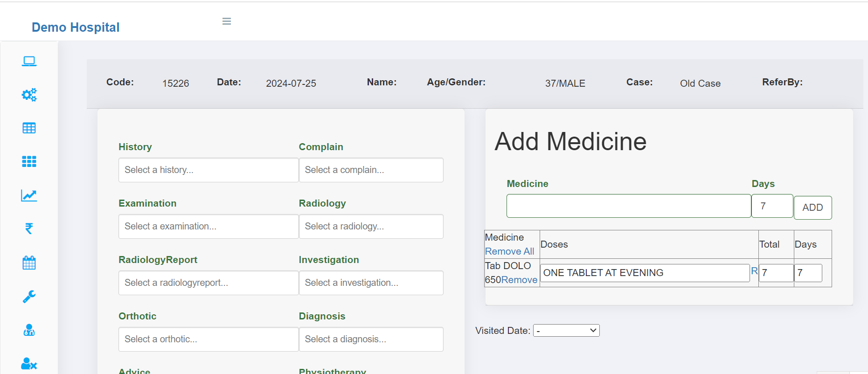868x374 pixels.
Task: Expand the Select a diagnosis dropdown
Action: tap(371, 339)
